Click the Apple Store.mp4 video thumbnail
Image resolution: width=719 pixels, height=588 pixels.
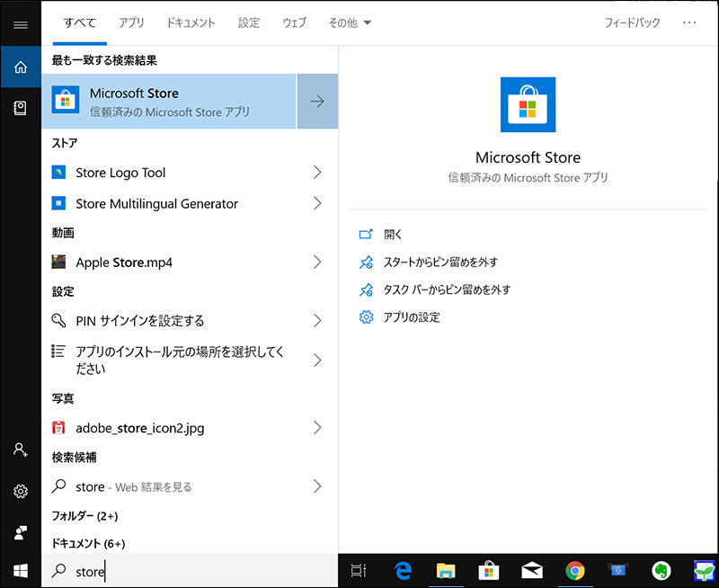pyautogui.click(x=58, y=262)
